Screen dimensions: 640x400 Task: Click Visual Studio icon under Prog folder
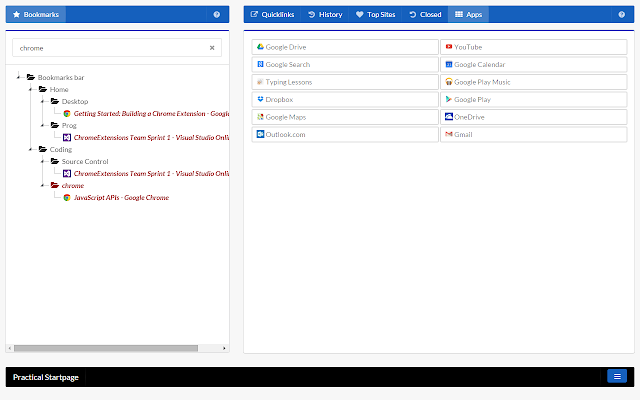[x=67, y=138]
